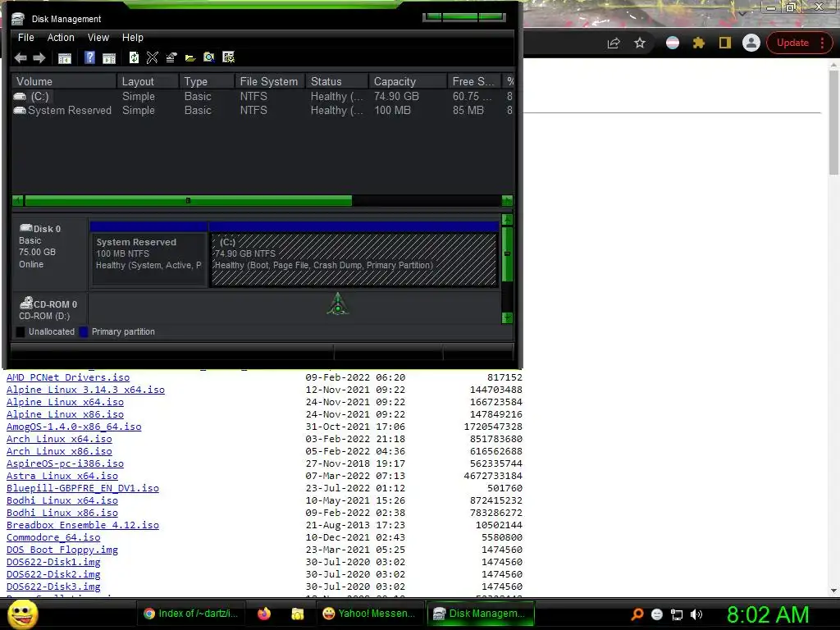Open the browser Extensions puzzle icon

point(699,43)
